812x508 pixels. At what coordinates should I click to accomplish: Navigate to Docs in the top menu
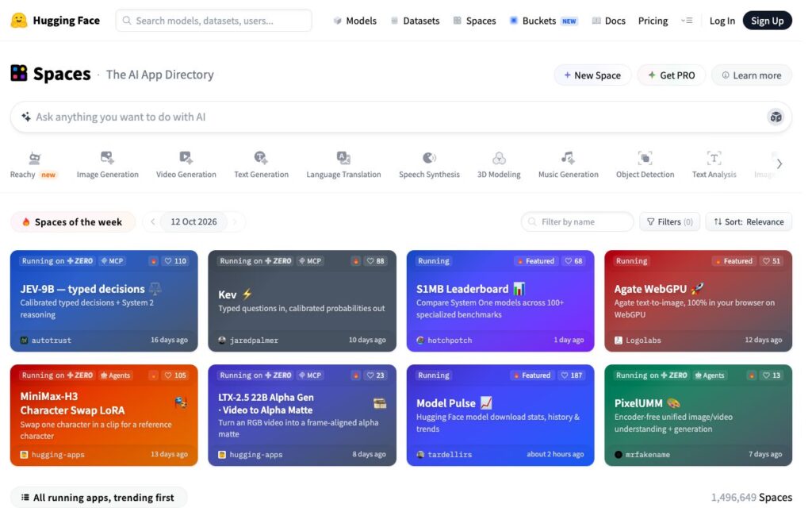[608, 21]
